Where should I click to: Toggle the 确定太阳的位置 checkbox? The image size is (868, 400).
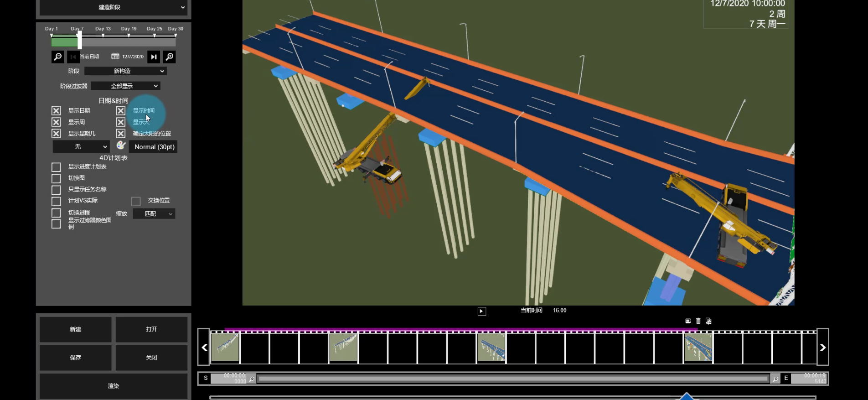pos(121,134)
